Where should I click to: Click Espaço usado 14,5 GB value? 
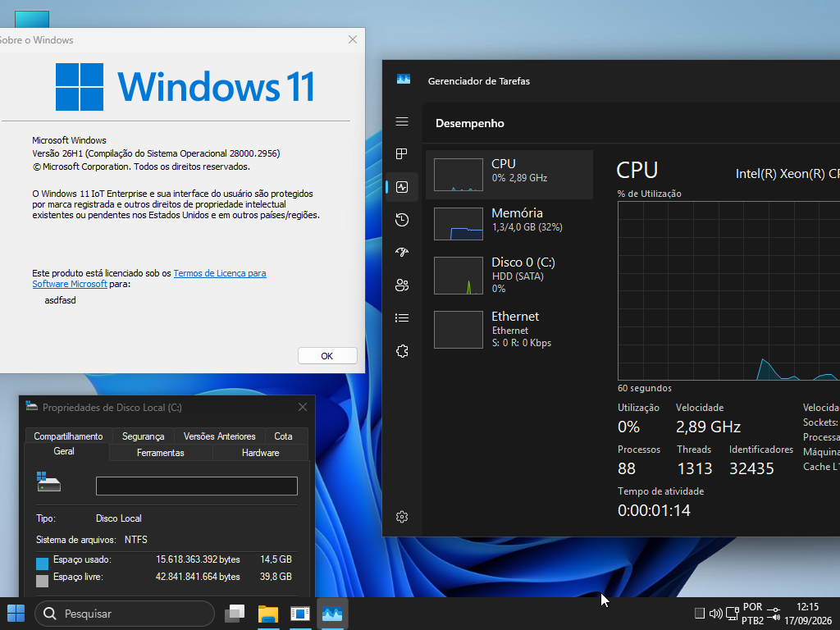coord(276,559)
